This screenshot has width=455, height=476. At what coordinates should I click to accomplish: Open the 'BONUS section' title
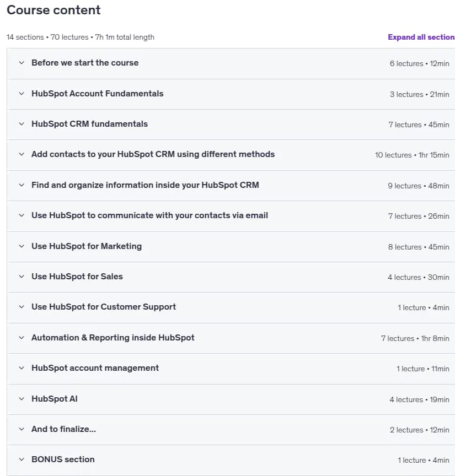tap(63, 459)
